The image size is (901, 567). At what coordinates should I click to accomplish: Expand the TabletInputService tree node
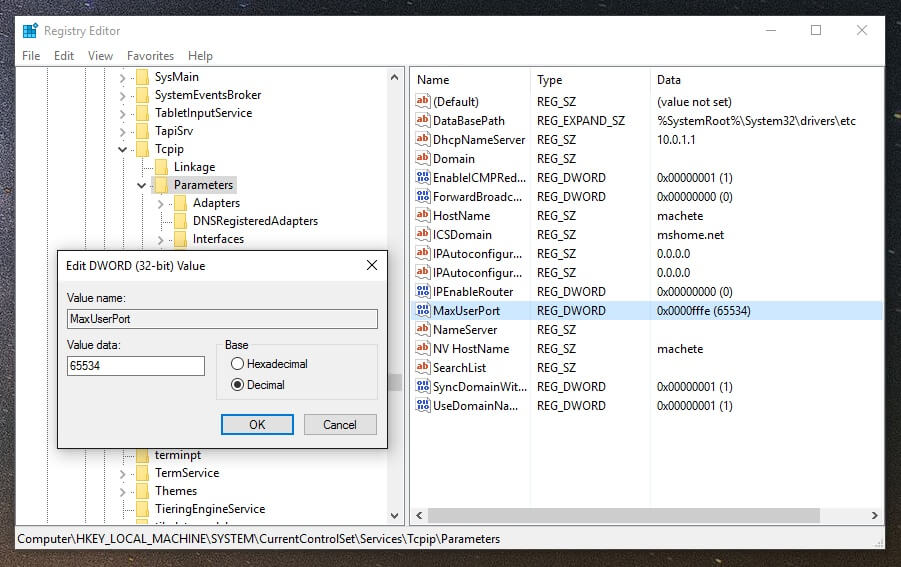click(122, 114)
